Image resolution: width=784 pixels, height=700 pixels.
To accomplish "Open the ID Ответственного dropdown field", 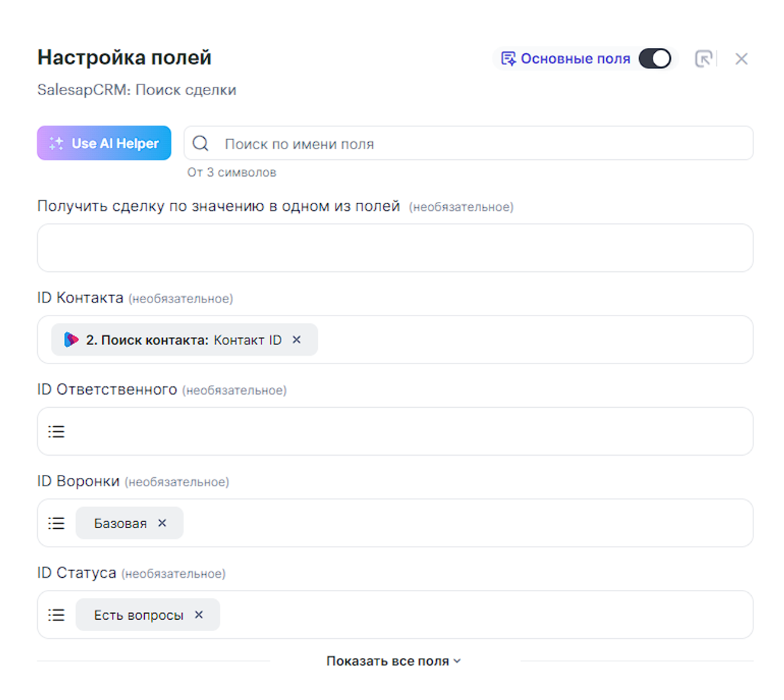I will (x=407, y=431).
